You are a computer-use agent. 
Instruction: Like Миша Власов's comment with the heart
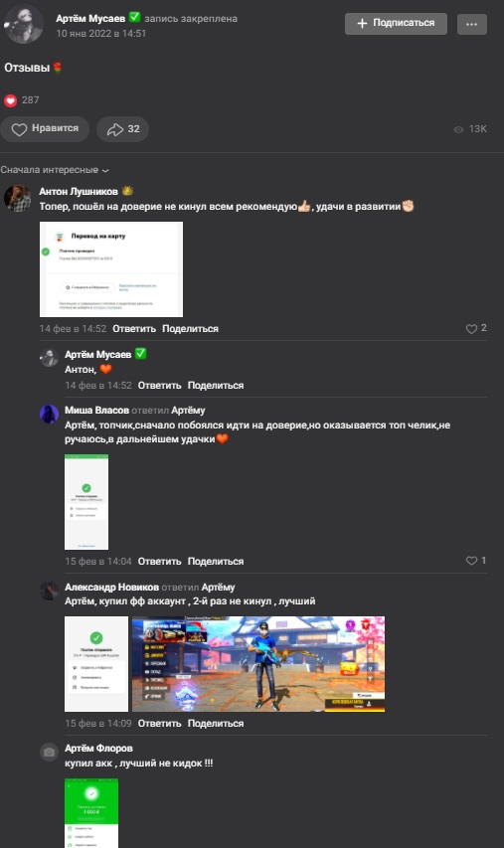(471, 561)
